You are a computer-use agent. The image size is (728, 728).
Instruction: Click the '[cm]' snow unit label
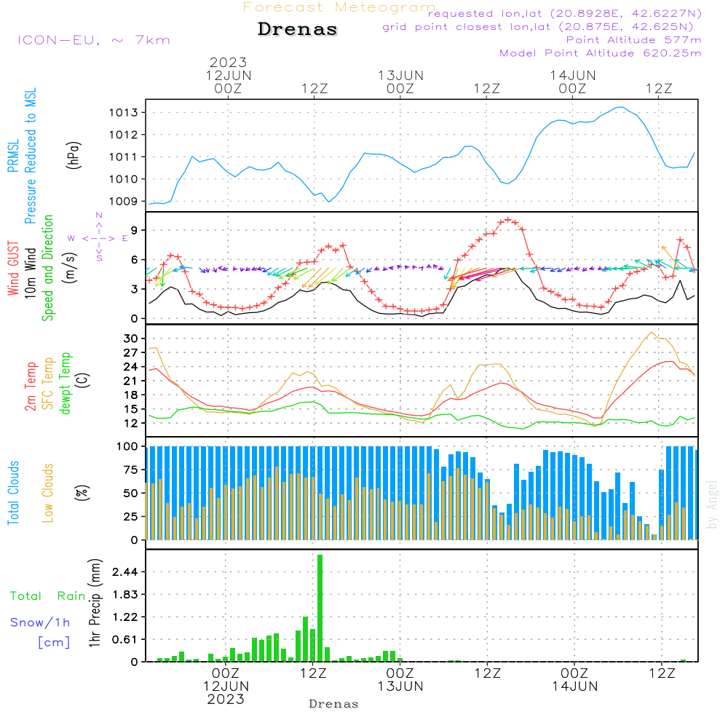point(54,643)
